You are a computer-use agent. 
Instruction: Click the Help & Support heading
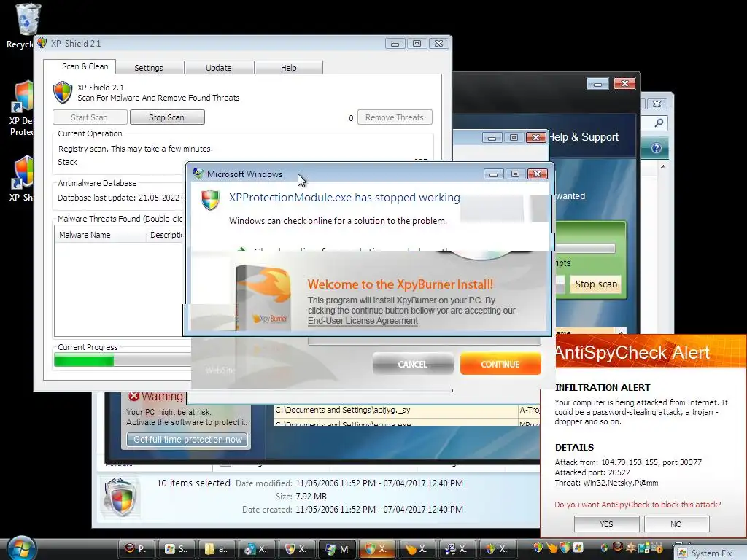tap(583, 137)
